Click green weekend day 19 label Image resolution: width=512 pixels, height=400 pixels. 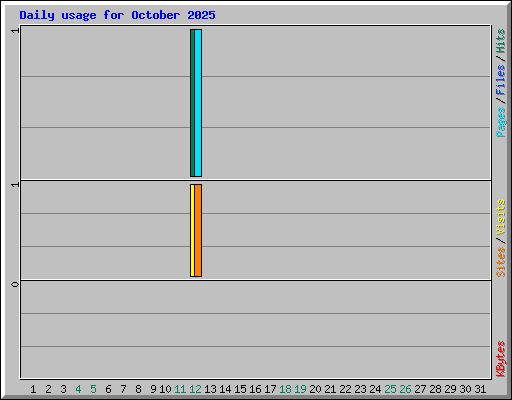click(300, 389)
